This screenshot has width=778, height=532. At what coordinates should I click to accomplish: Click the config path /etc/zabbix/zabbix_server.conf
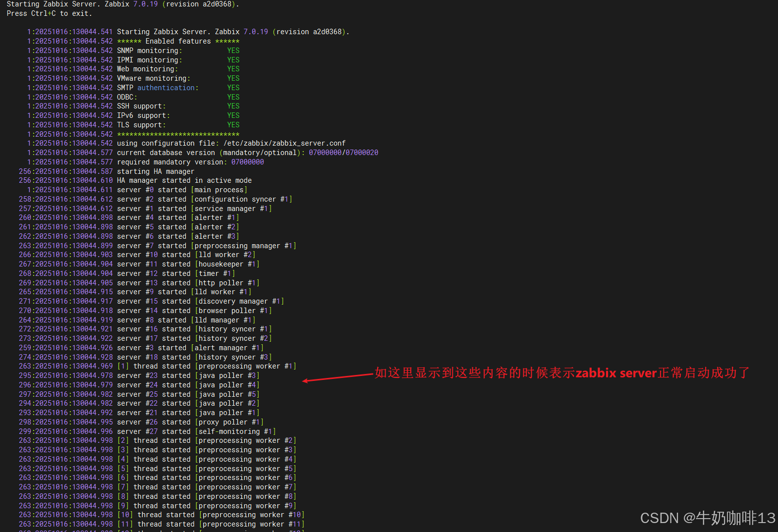pos(284,143)
